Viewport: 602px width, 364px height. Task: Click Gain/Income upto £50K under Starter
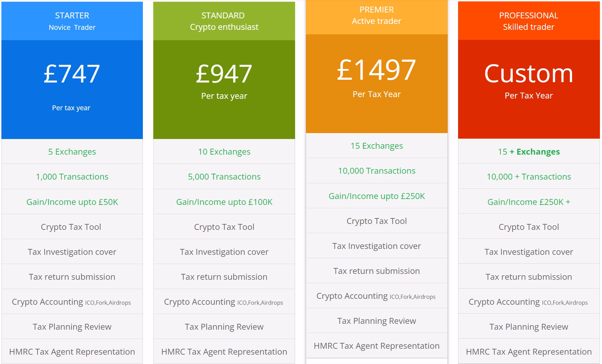coord(72,201)
